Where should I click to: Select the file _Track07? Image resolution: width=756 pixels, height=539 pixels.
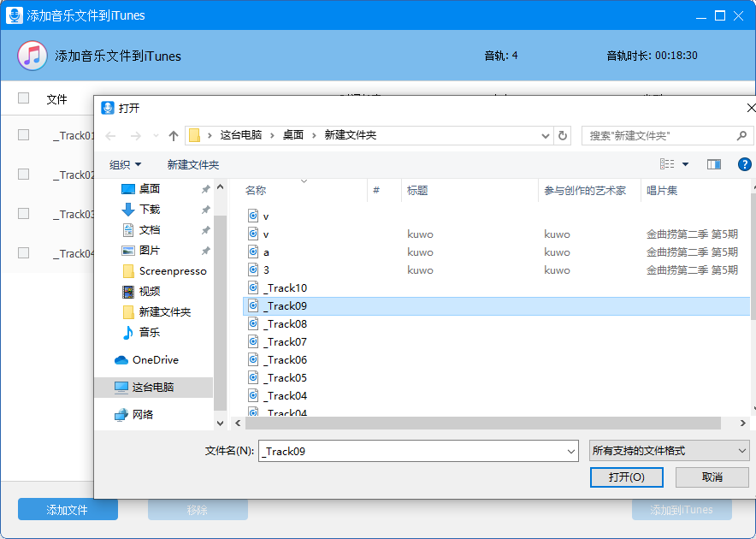point(286,342)
